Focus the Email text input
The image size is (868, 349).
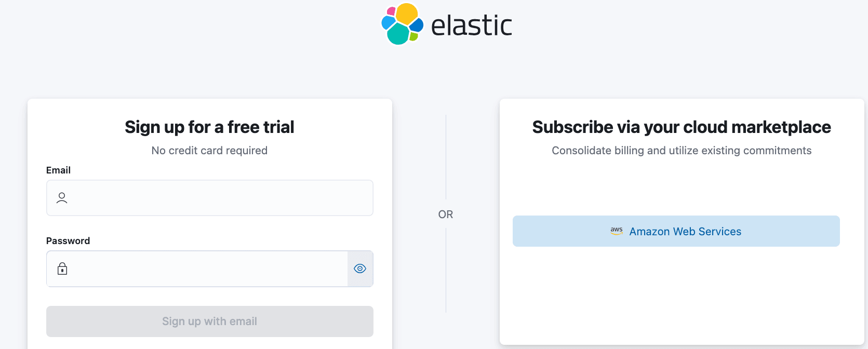[x=218, y=198]
